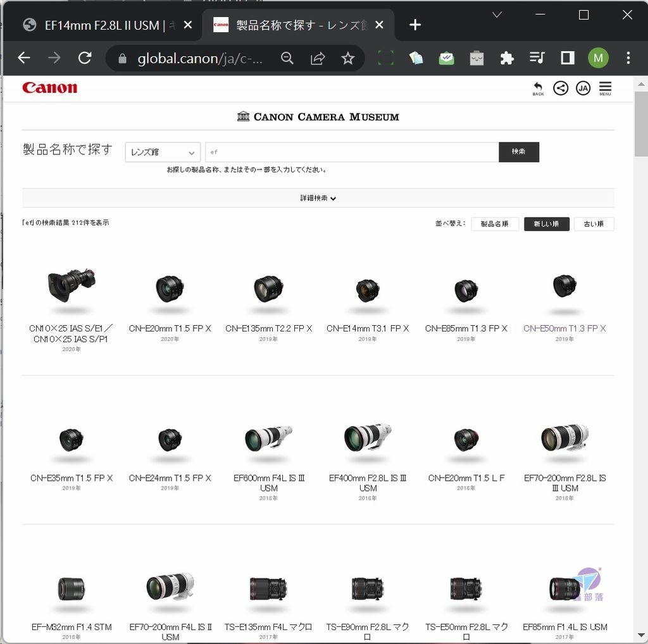Sort results by 製品名順

tap(495, 224)
